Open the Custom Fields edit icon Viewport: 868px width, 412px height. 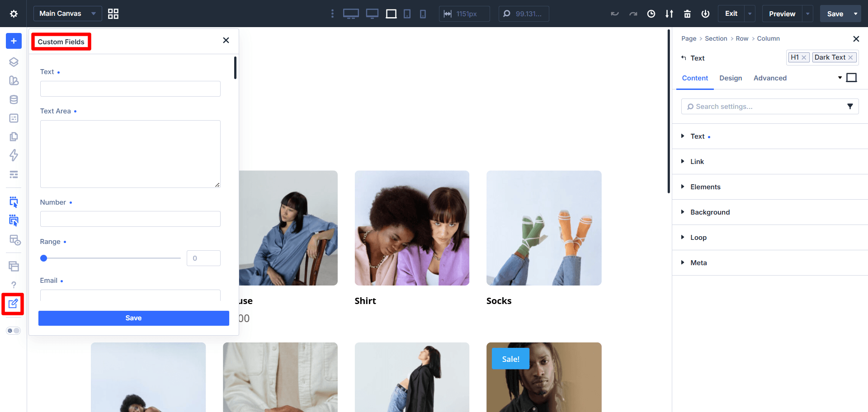click(x=13, y=304)
